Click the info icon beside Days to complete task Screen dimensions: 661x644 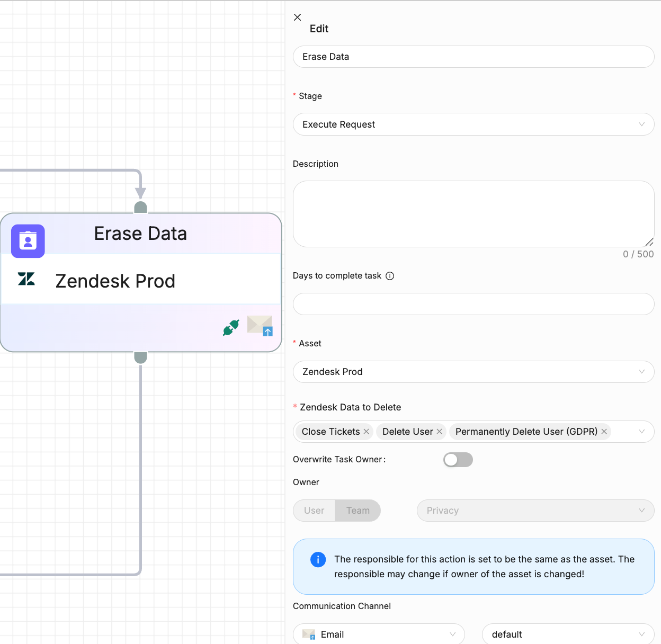390,276
